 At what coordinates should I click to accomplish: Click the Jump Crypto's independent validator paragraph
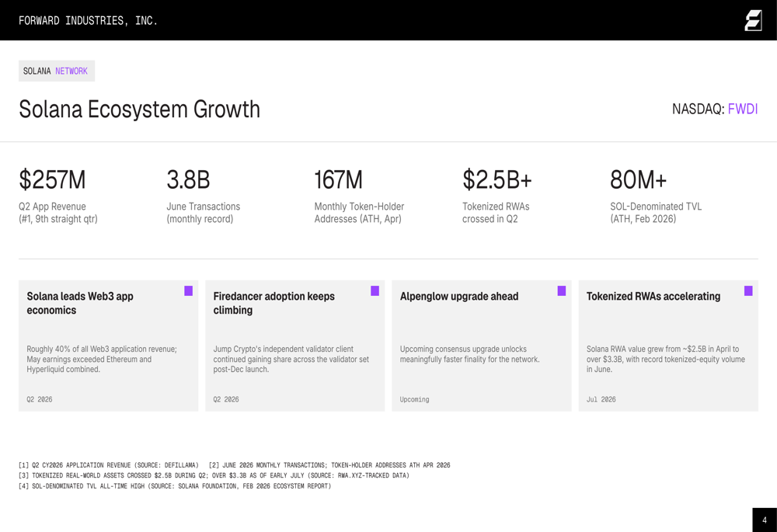[x=291, y=359]
